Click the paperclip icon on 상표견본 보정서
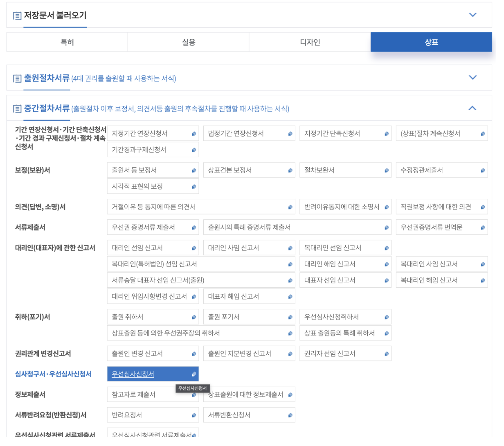504x446 pixels. click(x=290, y=170)
